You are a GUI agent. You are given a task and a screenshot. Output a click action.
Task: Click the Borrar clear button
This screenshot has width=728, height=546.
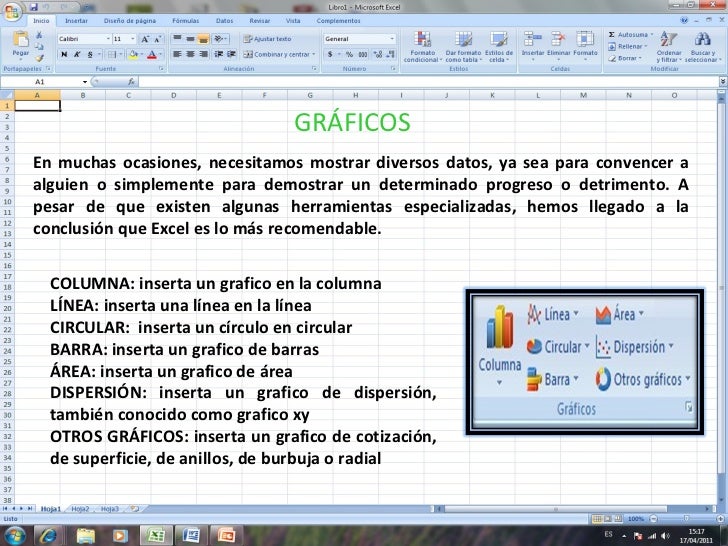click(625, 58)
